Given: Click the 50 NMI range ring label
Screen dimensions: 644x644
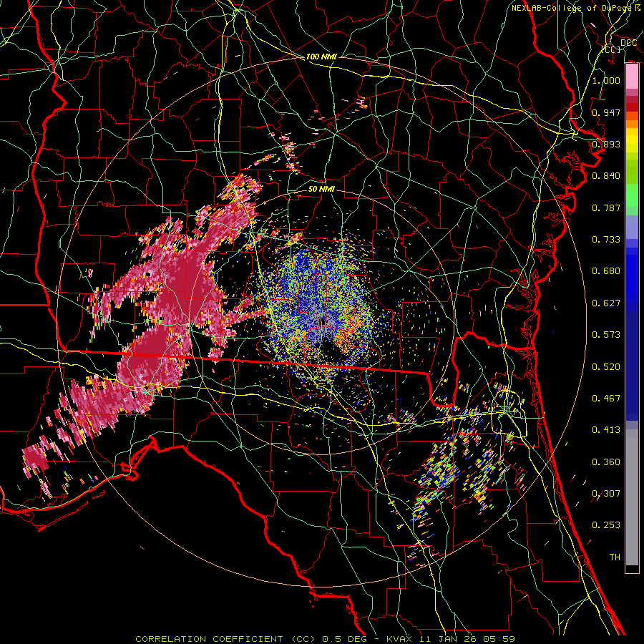Looking at the screenshot, I should [321, 189].
